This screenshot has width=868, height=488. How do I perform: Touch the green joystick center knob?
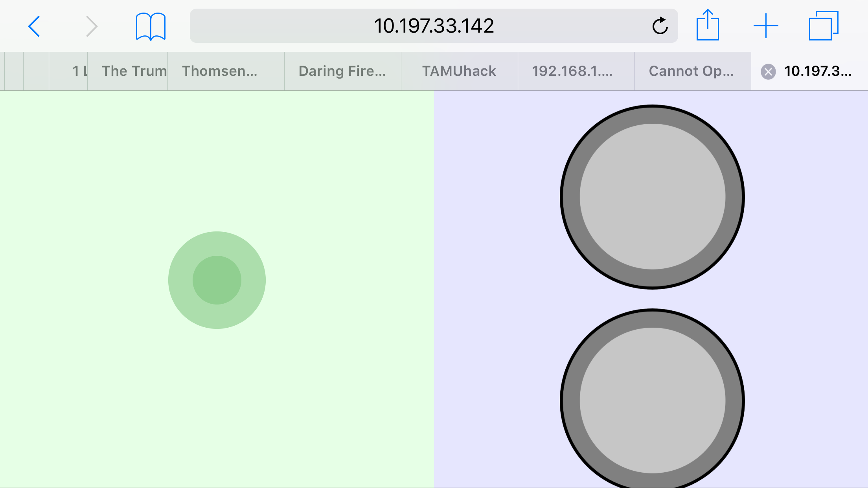(x=217, y=280)
